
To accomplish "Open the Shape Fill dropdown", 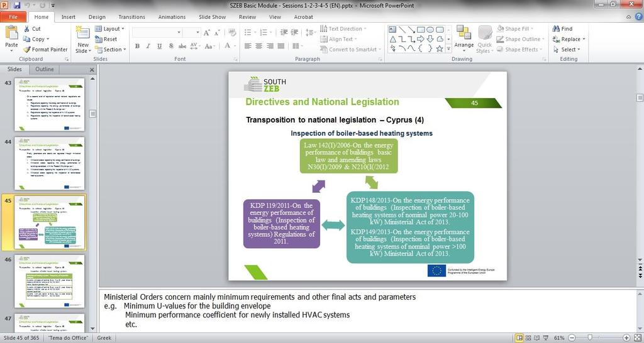I will pyautogui.click(x=515, y=29).
